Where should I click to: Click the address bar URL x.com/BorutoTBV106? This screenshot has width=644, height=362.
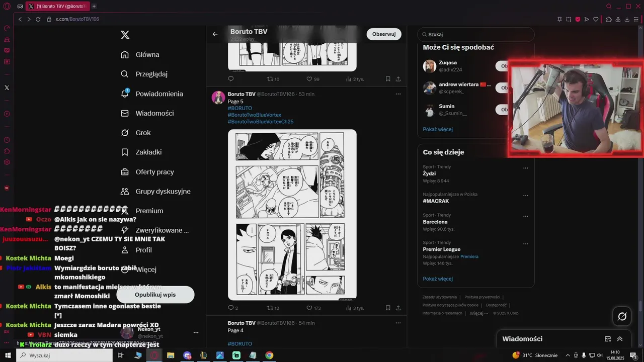point(77,19)
